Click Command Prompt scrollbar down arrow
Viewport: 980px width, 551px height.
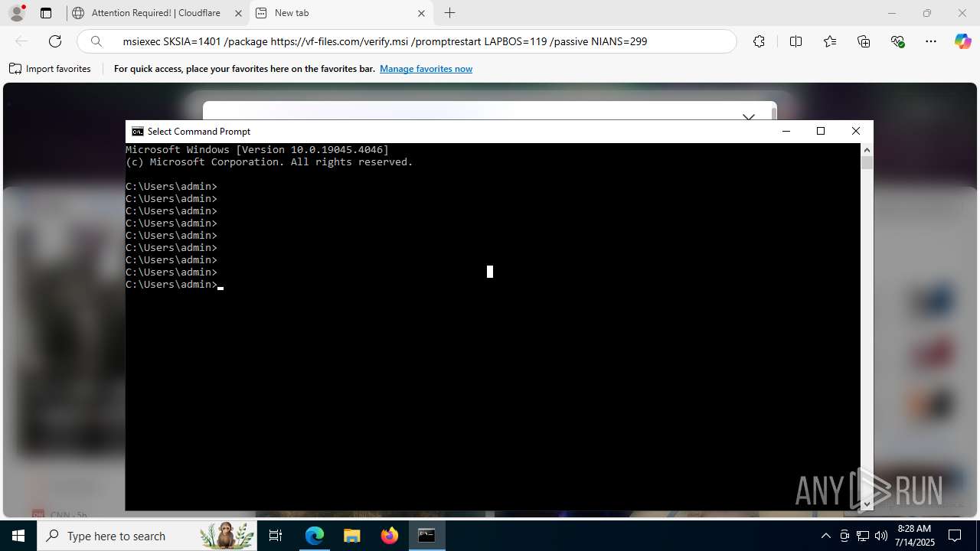867,504
